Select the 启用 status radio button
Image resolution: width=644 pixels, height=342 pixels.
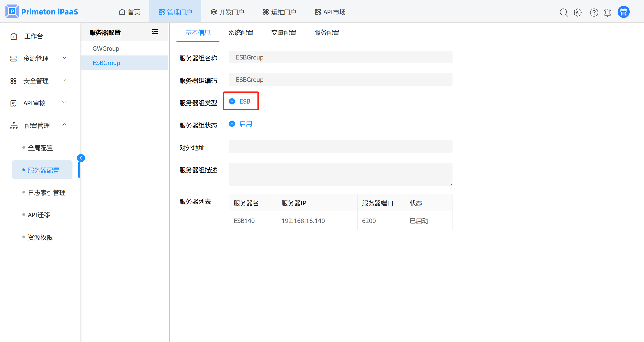click(232, 124)
